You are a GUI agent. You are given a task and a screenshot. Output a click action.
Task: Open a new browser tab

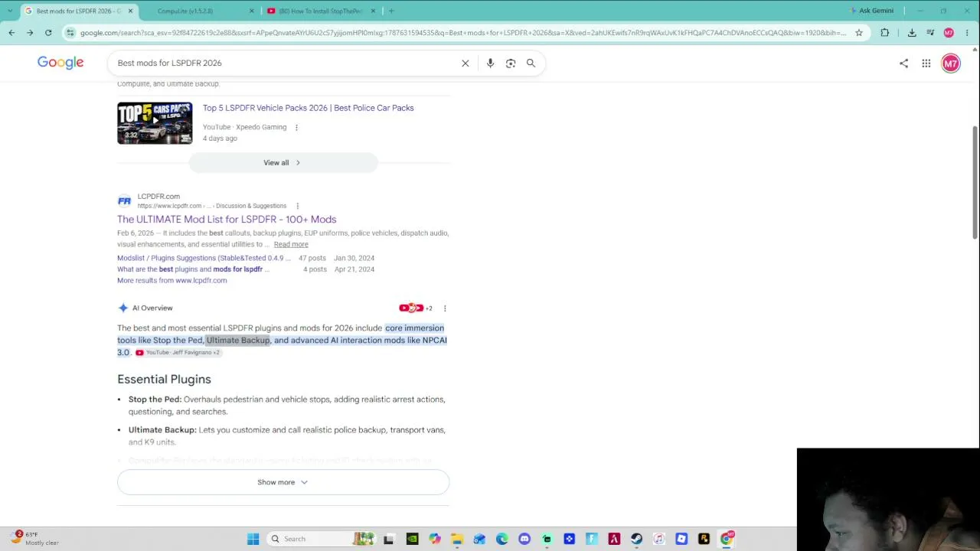(391, 11)
